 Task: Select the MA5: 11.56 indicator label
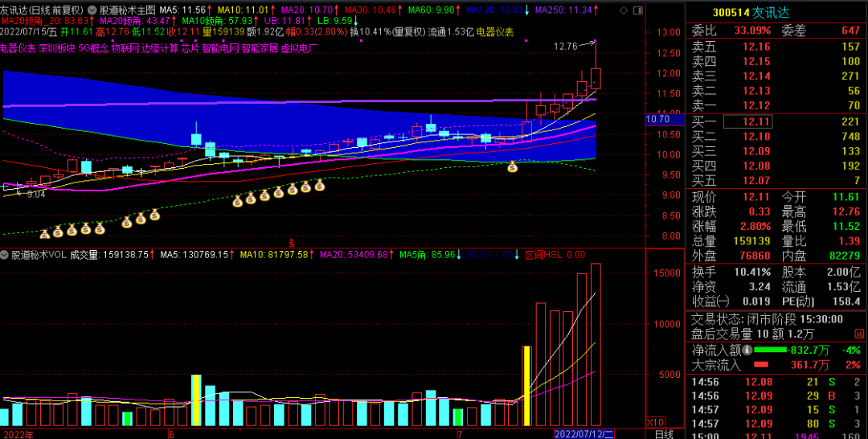(182, 10)
